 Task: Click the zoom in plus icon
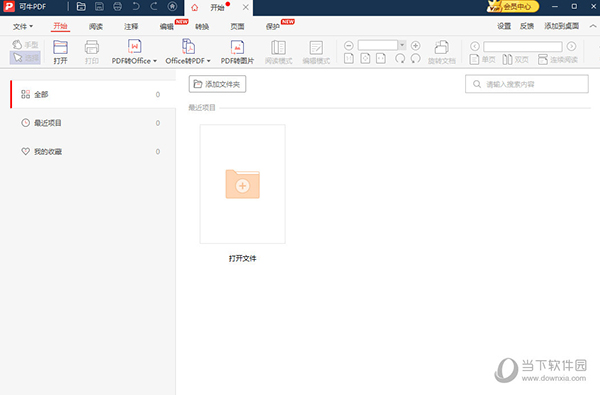click(416, 46)
